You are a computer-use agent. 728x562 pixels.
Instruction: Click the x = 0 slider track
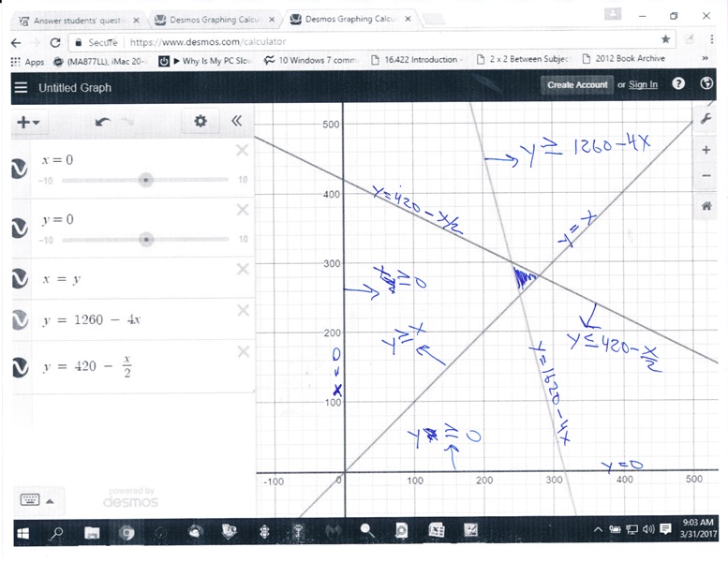pyautogui.click(x=145, y=180)
